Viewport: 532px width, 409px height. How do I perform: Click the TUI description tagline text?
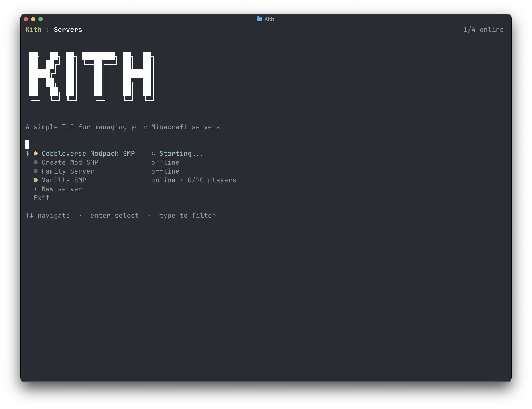(125, 127)
